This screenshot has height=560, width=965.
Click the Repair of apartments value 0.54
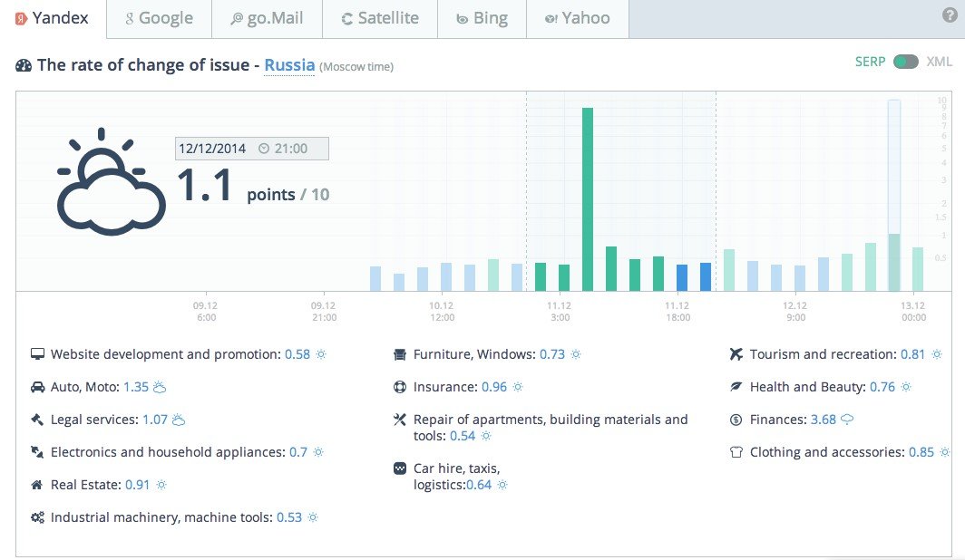coord(463,437)
